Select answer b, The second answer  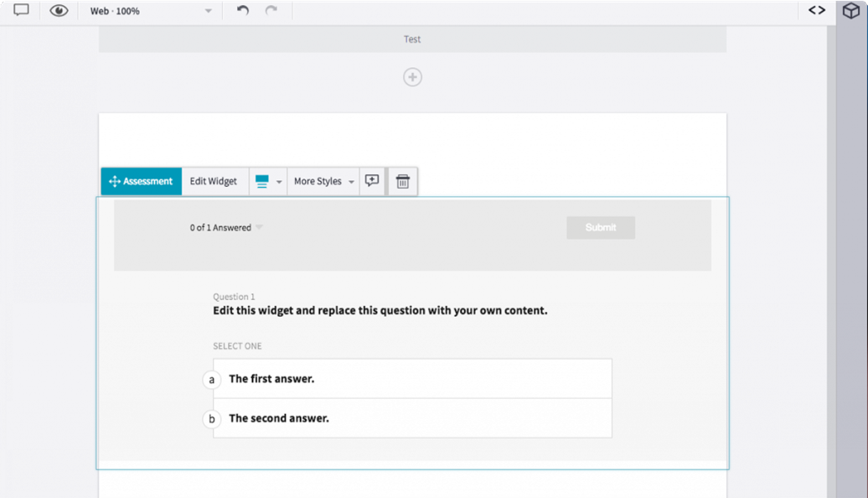coord(412,418)
